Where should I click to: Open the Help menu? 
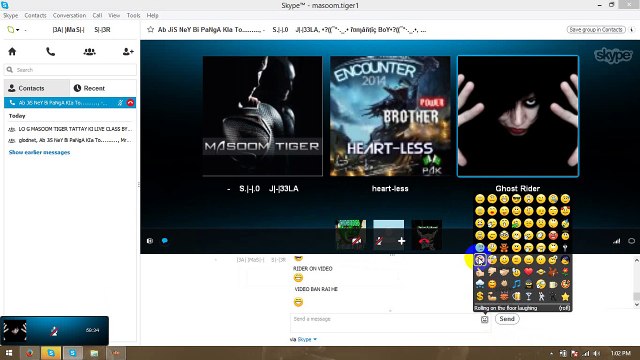(152, 15)
